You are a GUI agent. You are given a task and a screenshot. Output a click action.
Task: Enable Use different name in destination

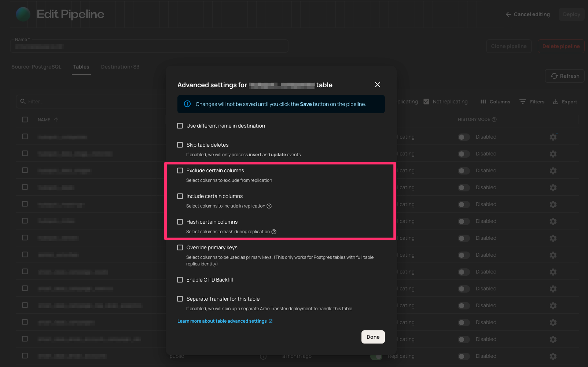pos(180,126)
